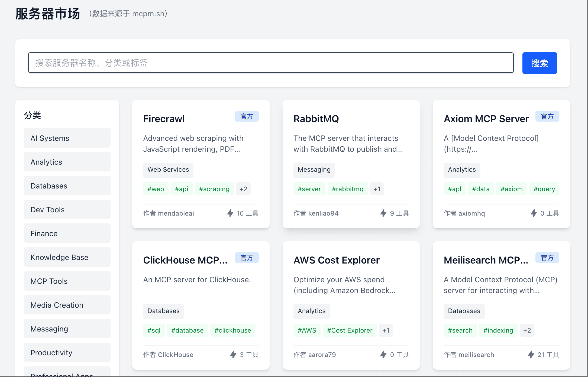The width and height of the screenshot is (588, 377).
Task: Click the lightning icon on the Meilisearch card
Action: 531,355
